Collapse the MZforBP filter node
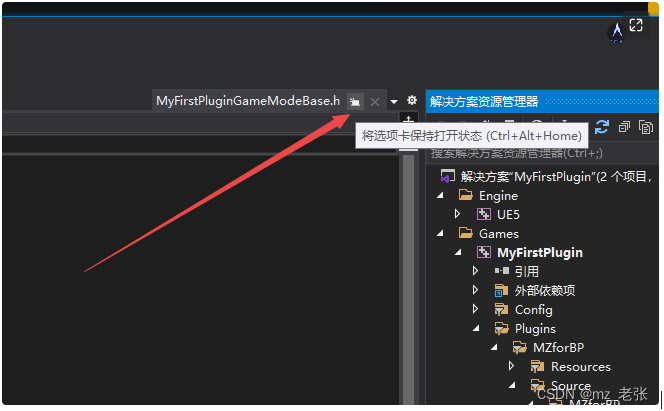Image resolution: width=664 pixels, height=411 pixels. click(x=494, y=347)
